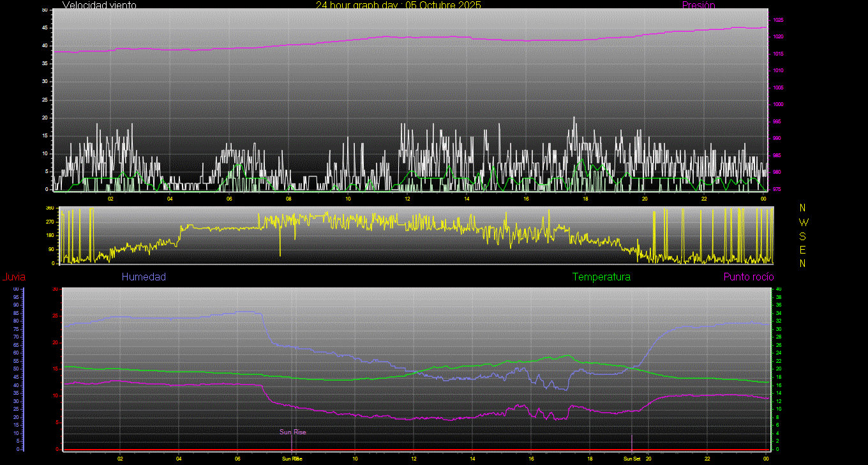The width and height of the screenshot is (868, 465).
Task: Click the Velocidad viento label
Action: click(100, 5)
